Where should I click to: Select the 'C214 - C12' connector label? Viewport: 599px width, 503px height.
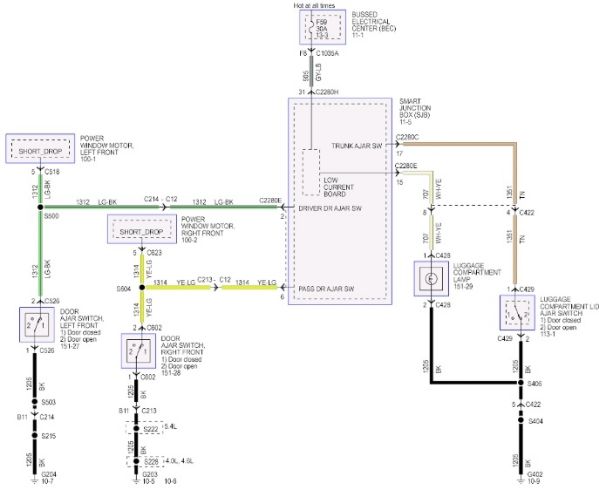pyautogui.click(x=160, y=199)
